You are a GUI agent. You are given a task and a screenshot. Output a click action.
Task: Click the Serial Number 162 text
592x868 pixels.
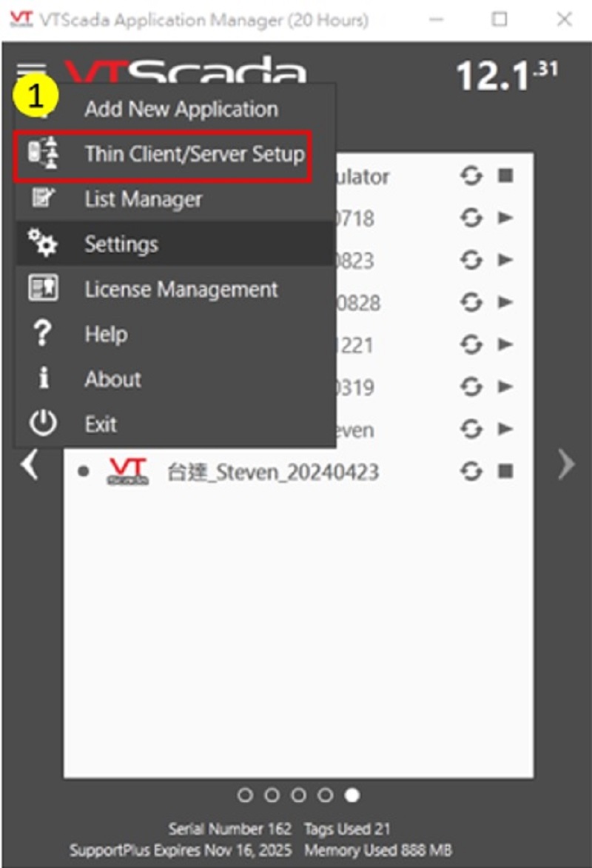pos(230,829)
